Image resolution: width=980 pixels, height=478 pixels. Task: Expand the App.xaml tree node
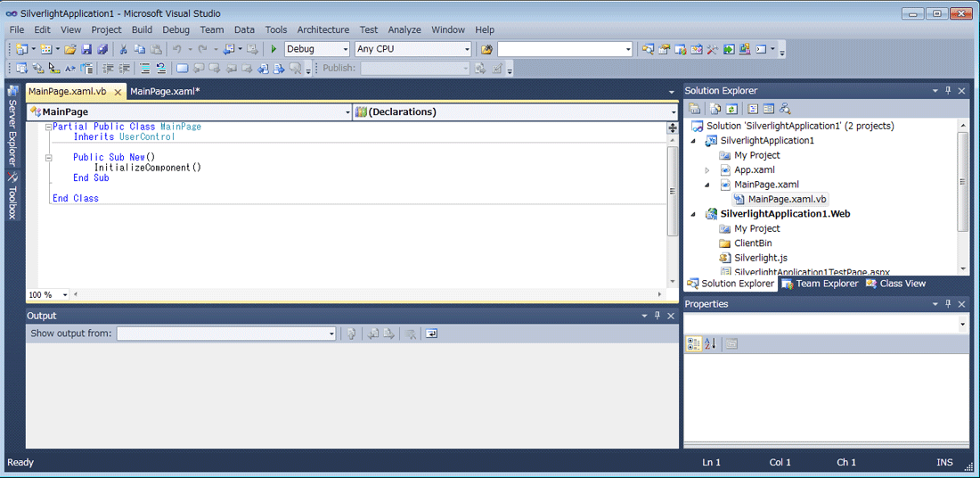point(707,170)
